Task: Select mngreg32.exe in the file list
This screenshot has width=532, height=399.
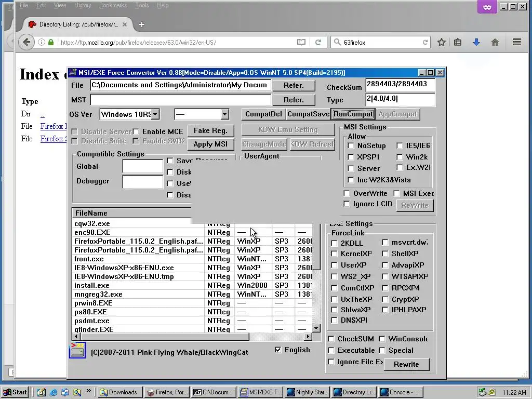Action: pyautogui.click(x=193, y=294)
